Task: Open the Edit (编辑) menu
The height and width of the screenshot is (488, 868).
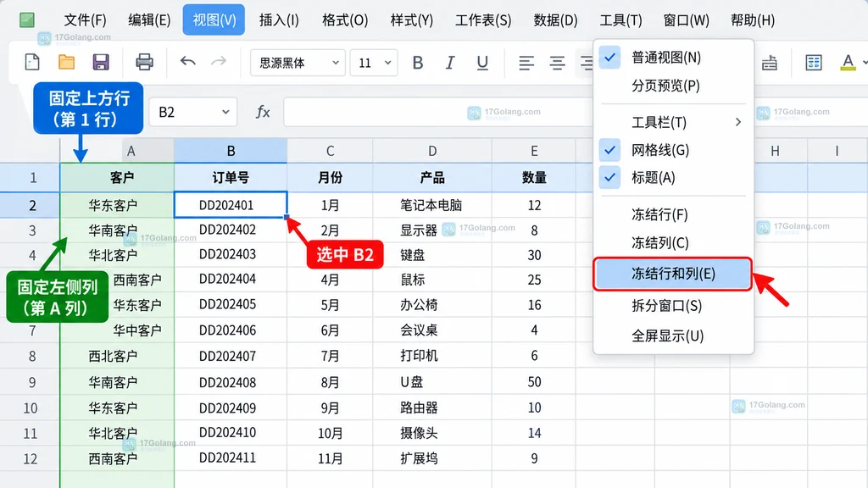Action: point(149,20)
